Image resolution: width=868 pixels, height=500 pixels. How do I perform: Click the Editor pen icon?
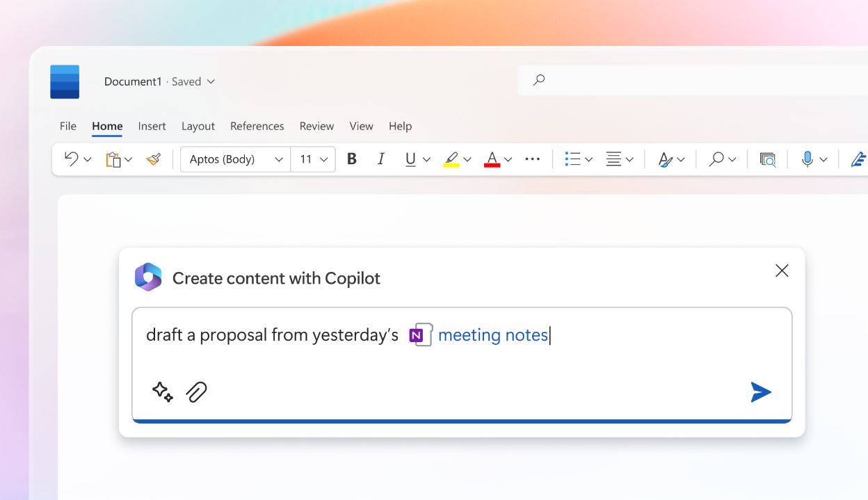(859, 159)
